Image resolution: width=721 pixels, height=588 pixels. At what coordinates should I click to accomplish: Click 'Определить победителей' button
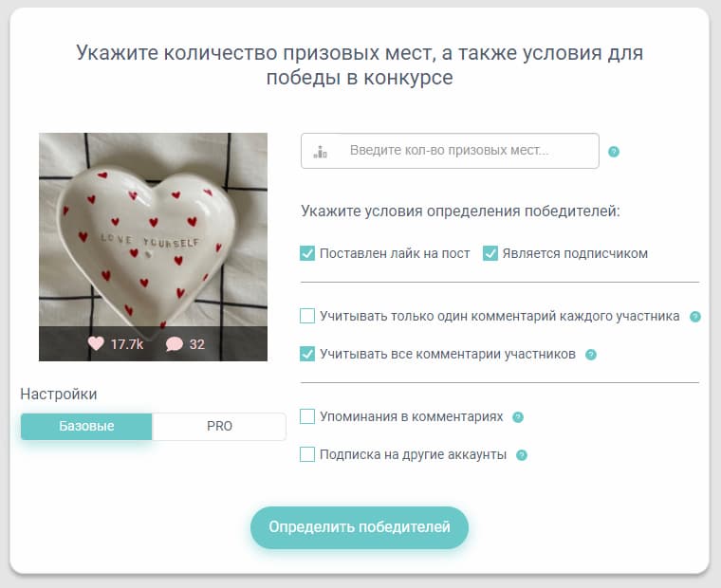click(360, 527)
